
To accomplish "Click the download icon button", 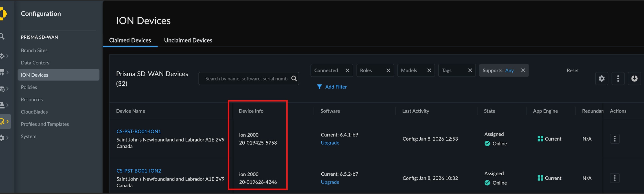I will tap(634, 79).
